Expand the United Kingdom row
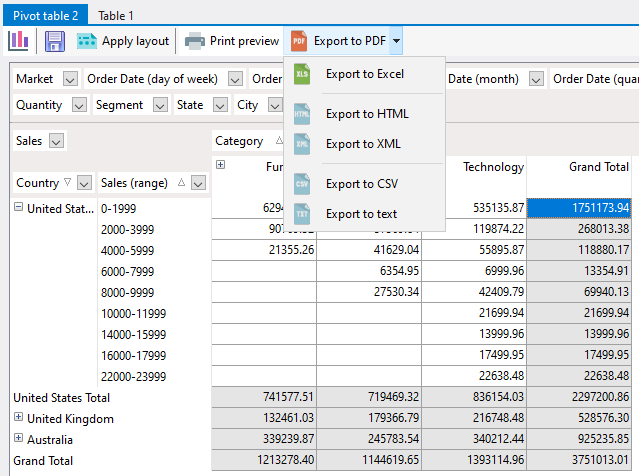The image size is (639, 476). click(18, 418)
